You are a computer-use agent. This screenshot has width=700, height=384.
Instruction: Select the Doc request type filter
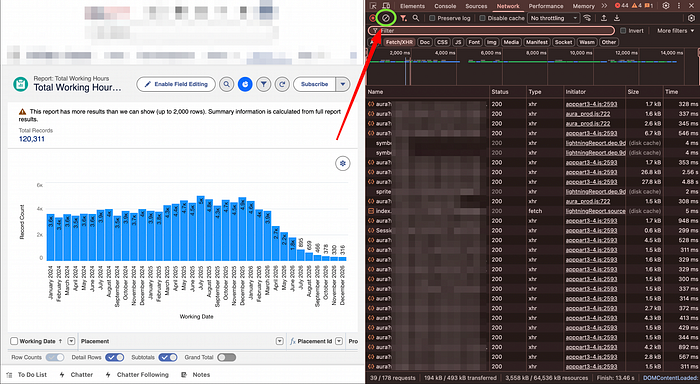pos(425,42)
